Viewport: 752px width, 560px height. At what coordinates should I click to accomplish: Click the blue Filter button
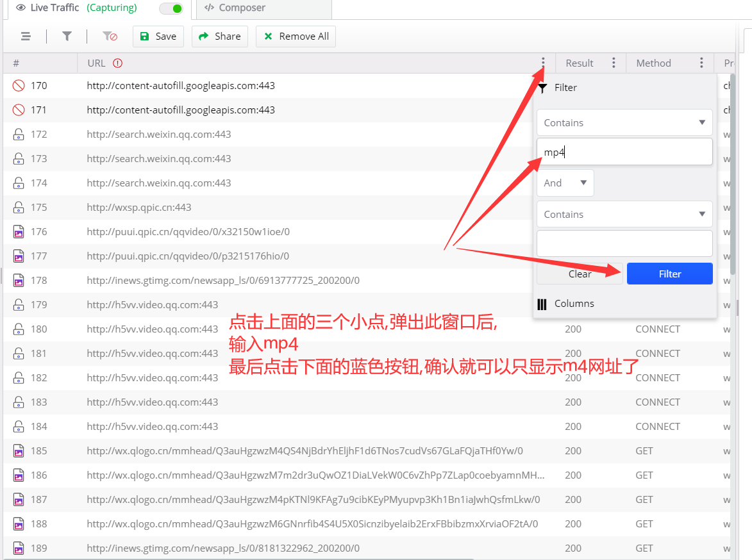pyautogui.click(x=669, y=274)
